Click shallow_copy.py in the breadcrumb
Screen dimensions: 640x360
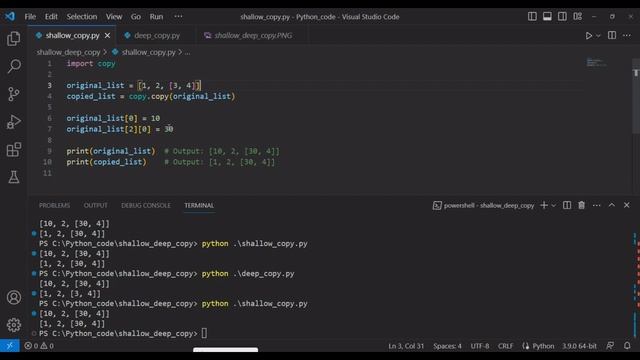[x=148, y=52]
